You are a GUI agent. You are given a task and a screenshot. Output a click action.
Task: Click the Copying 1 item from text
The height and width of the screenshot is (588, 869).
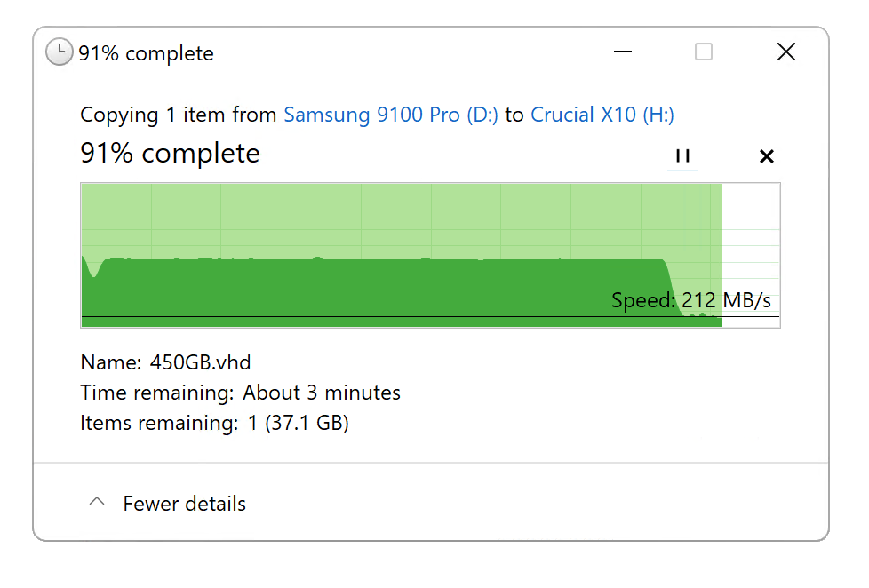[x=178, y=115]
